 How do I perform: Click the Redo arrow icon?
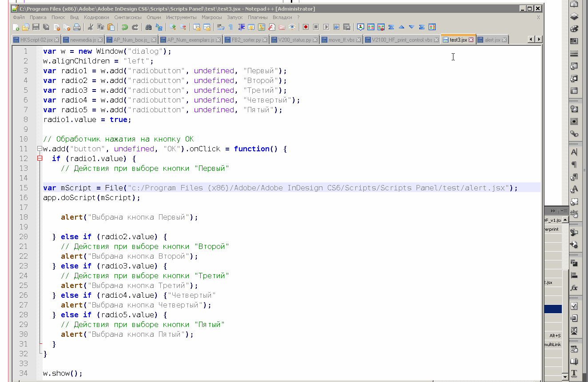135,27
